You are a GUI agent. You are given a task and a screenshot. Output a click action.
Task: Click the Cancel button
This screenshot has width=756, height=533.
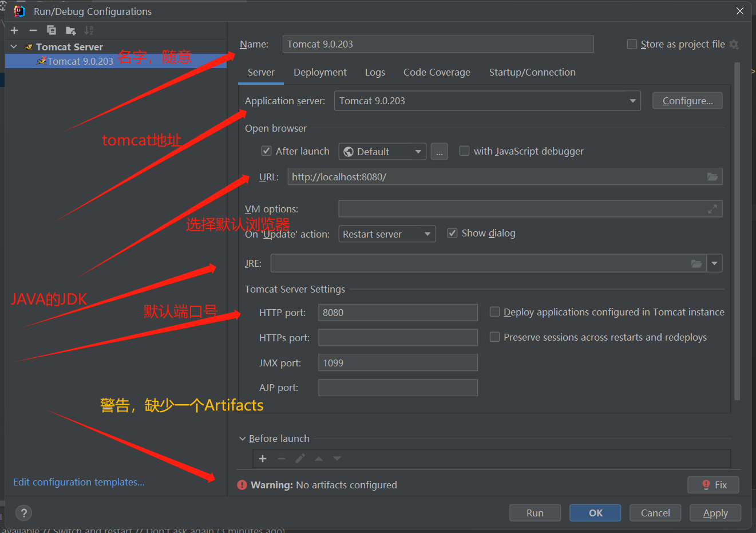tap(655, 513)
